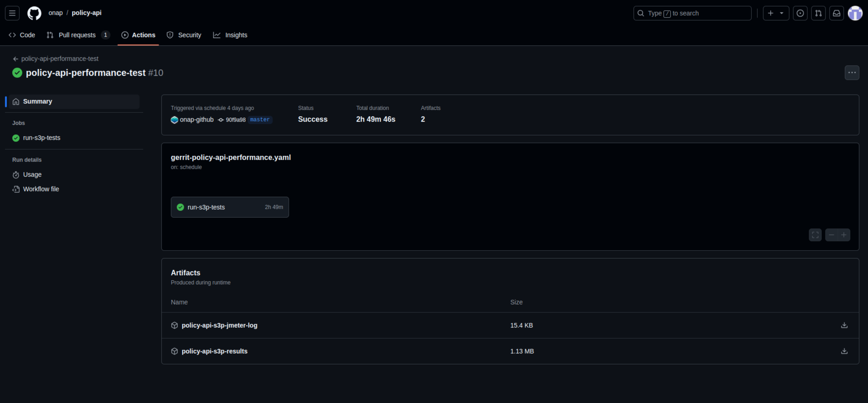
Task: Download policy-api-s3p-jmeter-log artifact
Action: [x=844, y=325]
